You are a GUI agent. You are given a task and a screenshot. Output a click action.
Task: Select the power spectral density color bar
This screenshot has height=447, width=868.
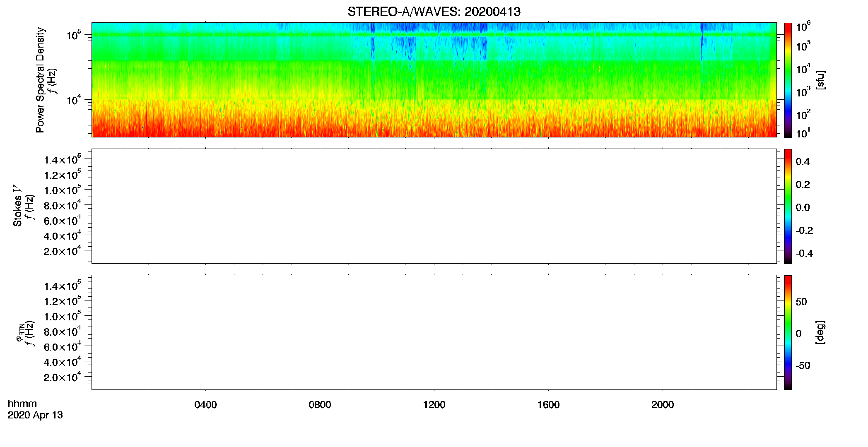click(788, 80)
